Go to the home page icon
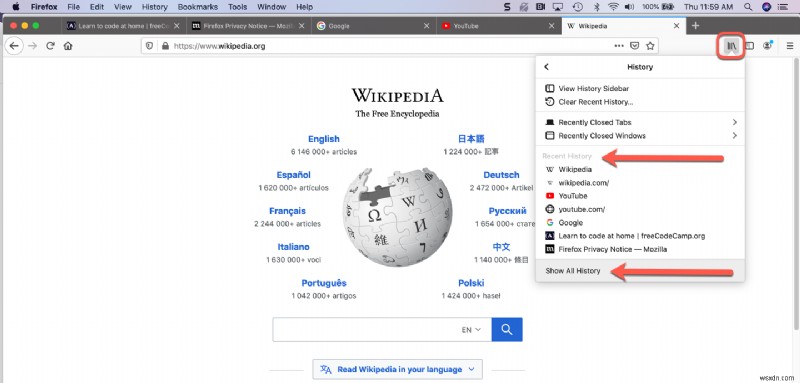 click(68, 46)
